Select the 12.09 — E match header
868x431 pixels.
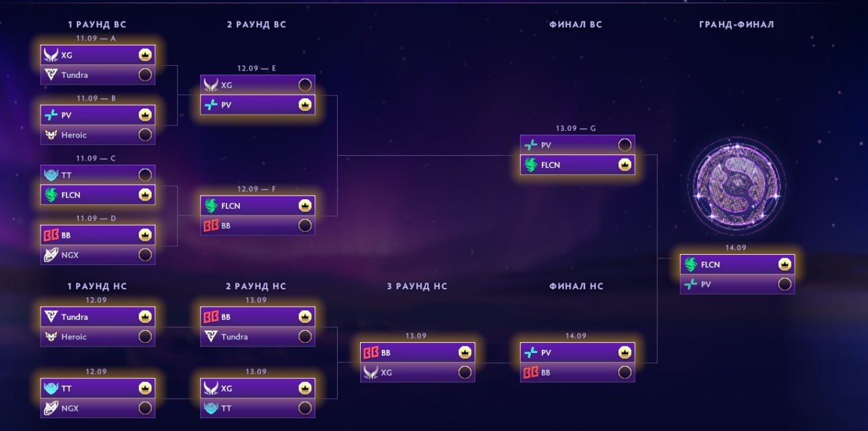256,68
